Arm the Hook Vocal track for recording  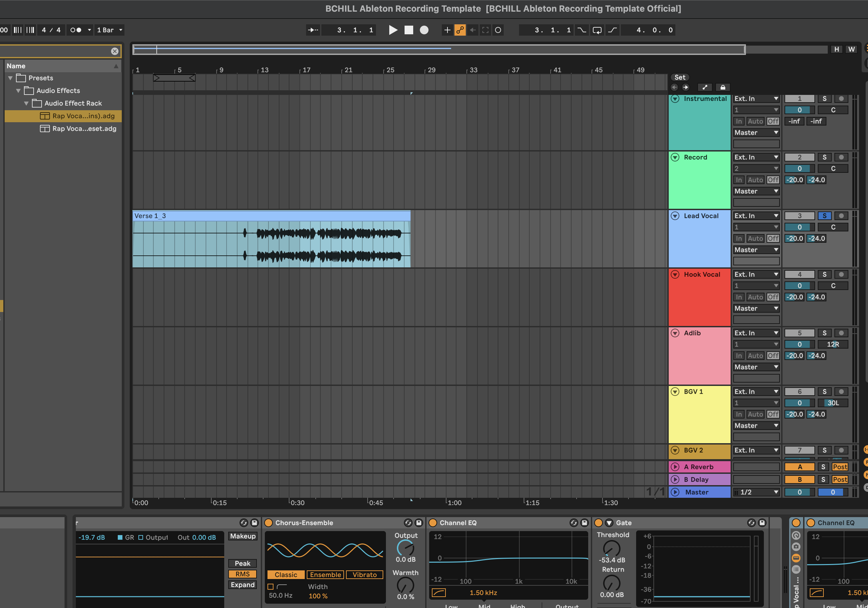point(841,274)
